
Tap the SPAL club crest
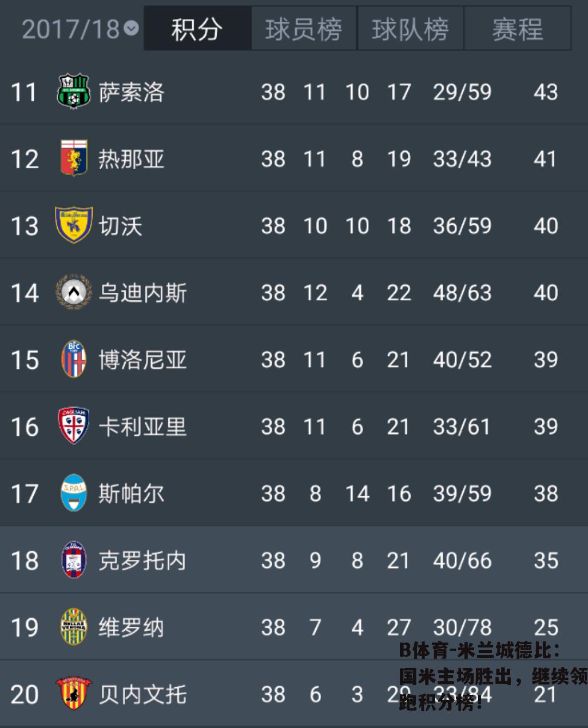(73, 493)
